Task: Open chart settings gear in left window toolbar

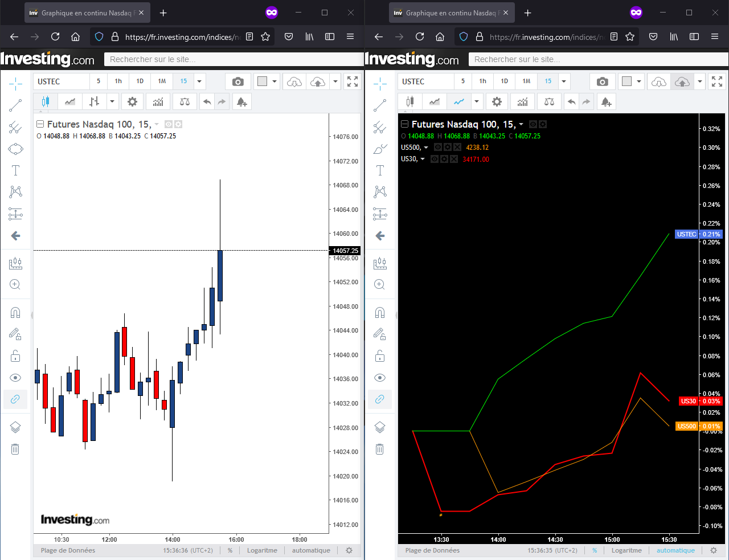Action: coord(132,102)
